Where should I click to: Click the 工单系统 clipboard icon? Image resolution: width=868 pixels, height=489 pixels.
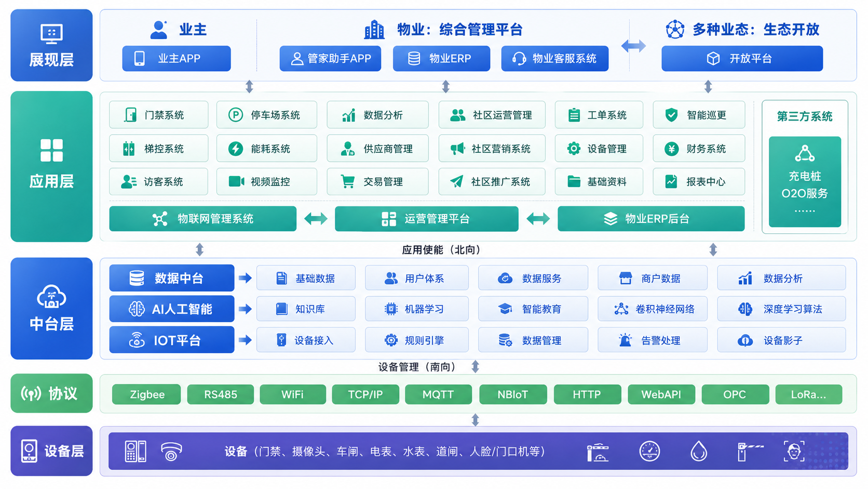click(x=574, y=115)
